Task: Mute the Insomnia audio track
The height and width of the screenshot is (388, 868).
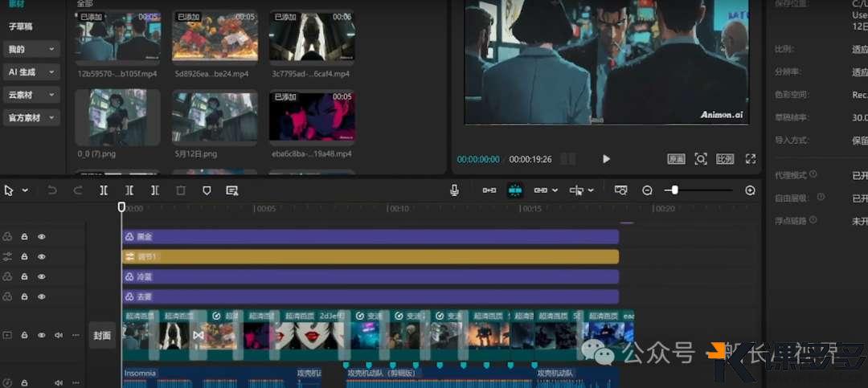Action: 59,382
